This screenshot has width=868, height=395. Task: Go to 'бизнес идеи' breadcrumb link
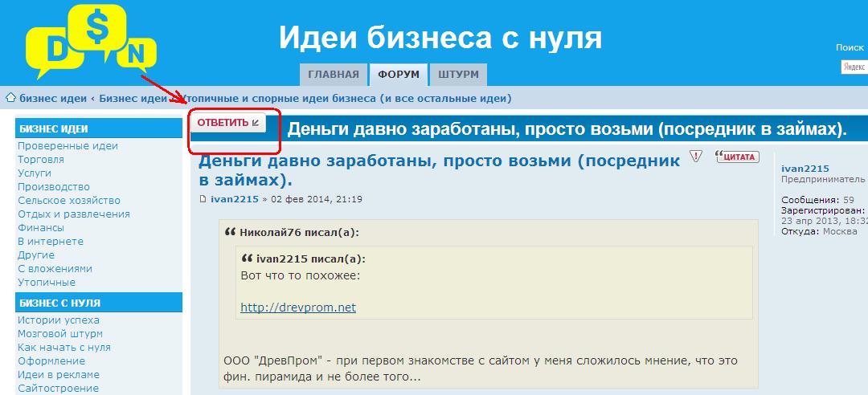(53, 99)
